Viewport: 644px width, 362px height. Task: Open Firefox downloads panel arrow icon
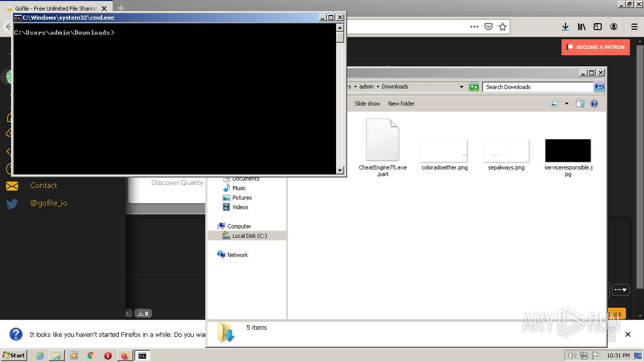566,27
